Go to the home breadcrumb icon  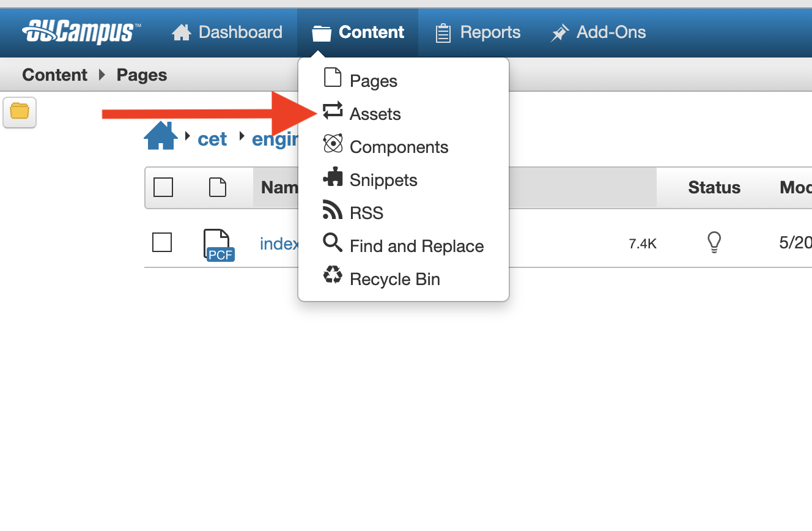point(161,136)
